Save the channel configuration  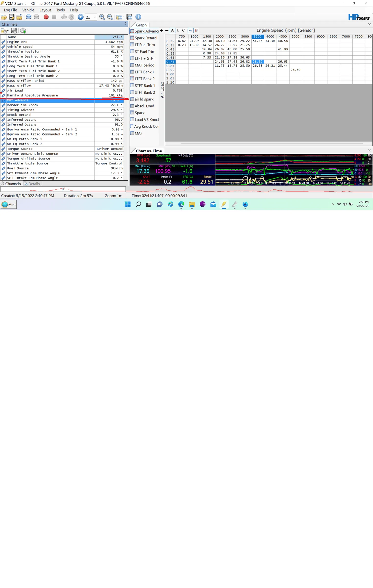[x=14, y=31]
